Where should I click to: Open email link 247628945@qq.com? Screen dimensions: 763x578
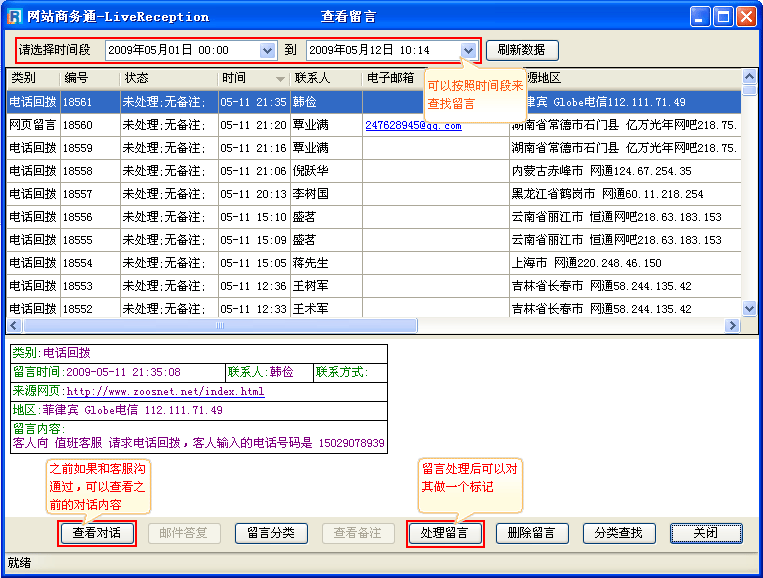click(413, 126)
